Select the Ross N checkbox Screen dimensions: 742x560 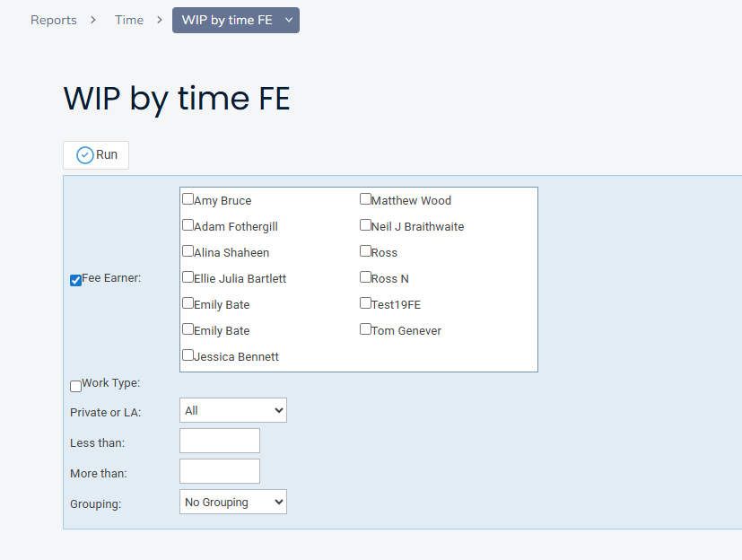coord(366,277)
